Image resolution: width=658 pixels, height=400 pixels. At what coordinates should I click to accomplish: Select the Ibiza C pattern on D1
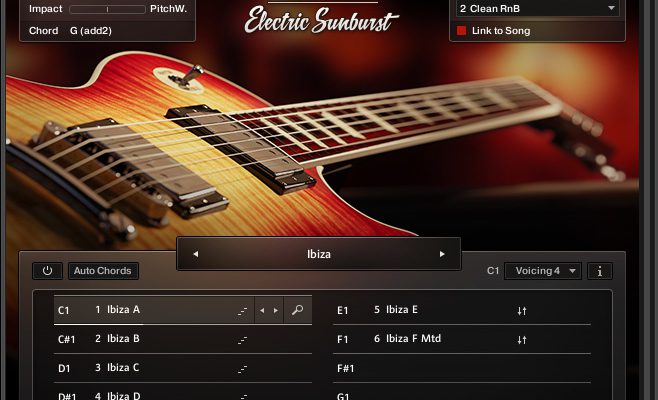pos(183,368)
